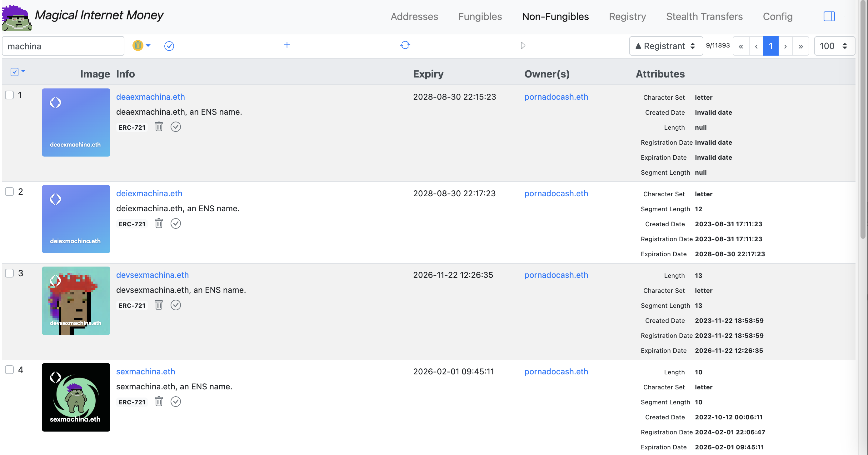The width and height of the screenshot is (868, 455).
Task: Toggle the select-all checkbox in table header
Action: (x=14, y=72)
